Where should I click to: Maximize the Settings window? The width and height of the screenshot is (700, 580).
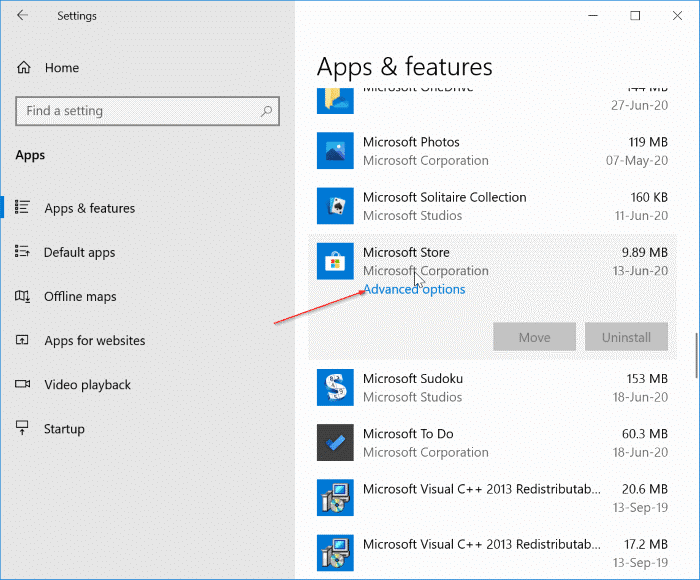click(635, 16)
